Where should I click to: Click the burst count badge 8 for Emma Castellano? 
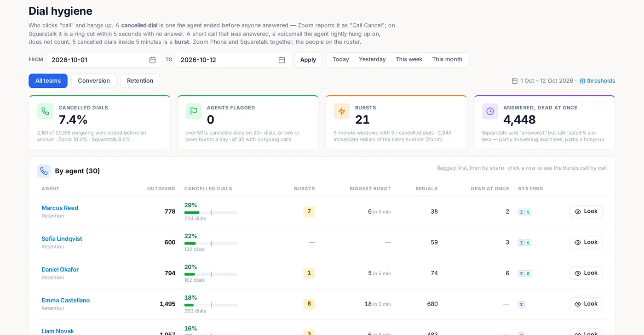pyautogui.click(x=309, y=304)
